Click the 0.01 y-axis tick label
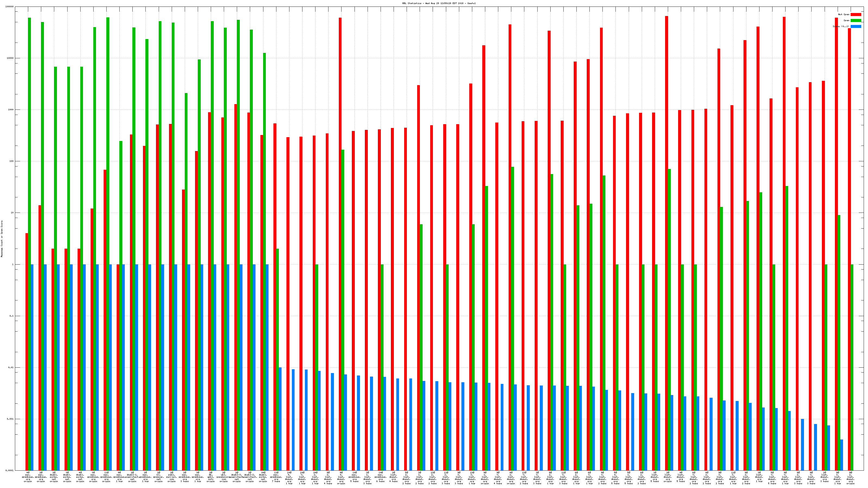This screenshot has height=488, width=868. 11,367
